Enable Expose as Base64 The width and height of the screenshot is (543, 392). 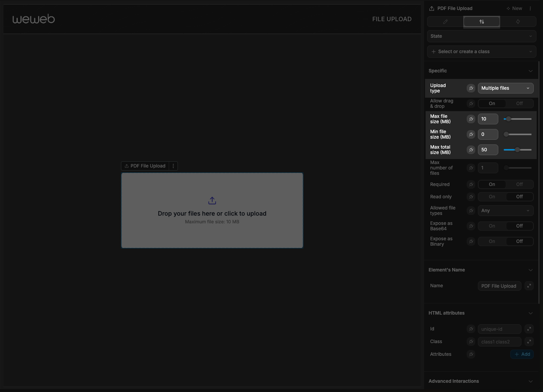(x=492, y=226)
